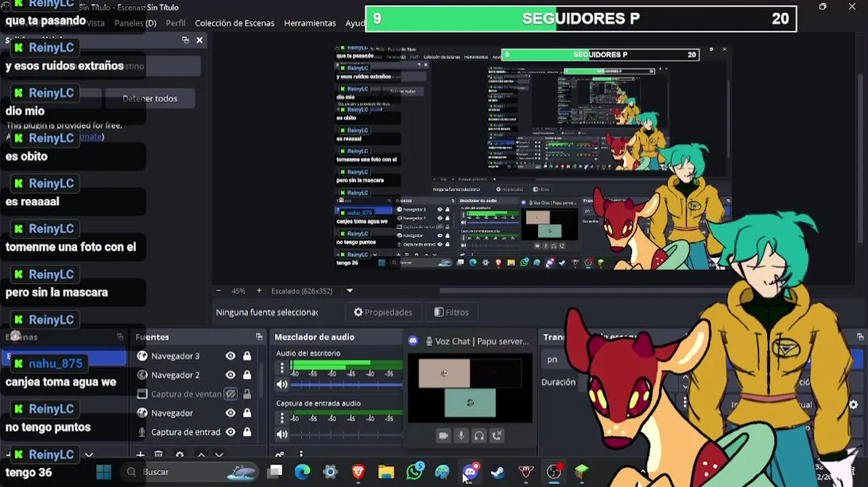Toggle camera in Discord voice popup

(443, 436)
